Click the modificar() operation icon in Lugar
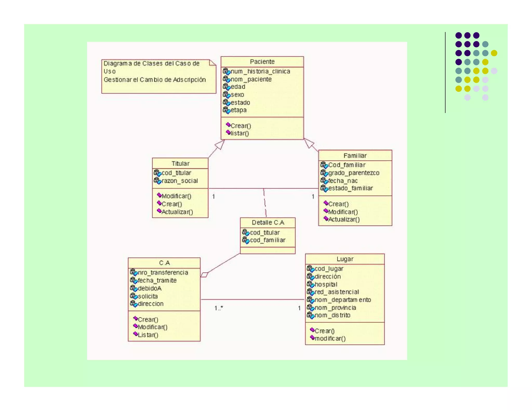The height and width of the screenshot is (411, 532). click(x=312, y=337)
